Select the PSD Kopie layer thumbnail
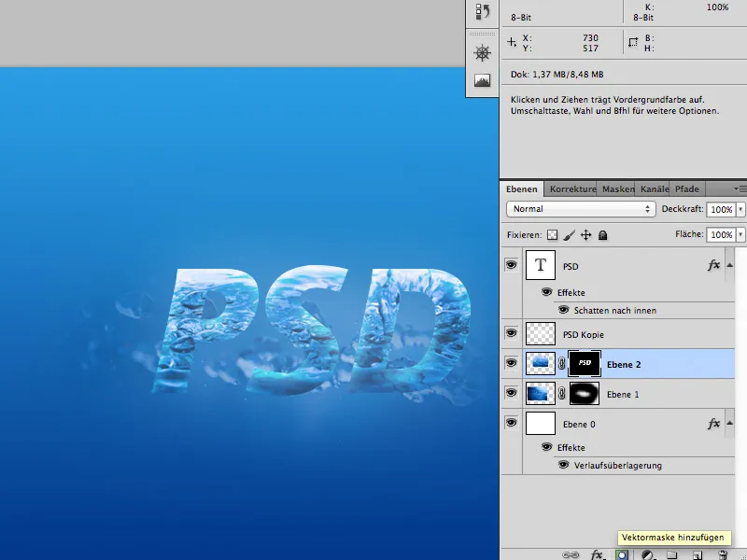 coord(541,333)
